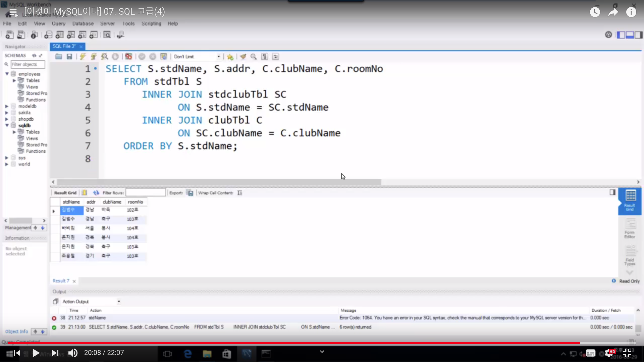Rollback transaction icon
The width and height of the screenshot is (644, 362).
pyautogui.click(x=153, y=57)
